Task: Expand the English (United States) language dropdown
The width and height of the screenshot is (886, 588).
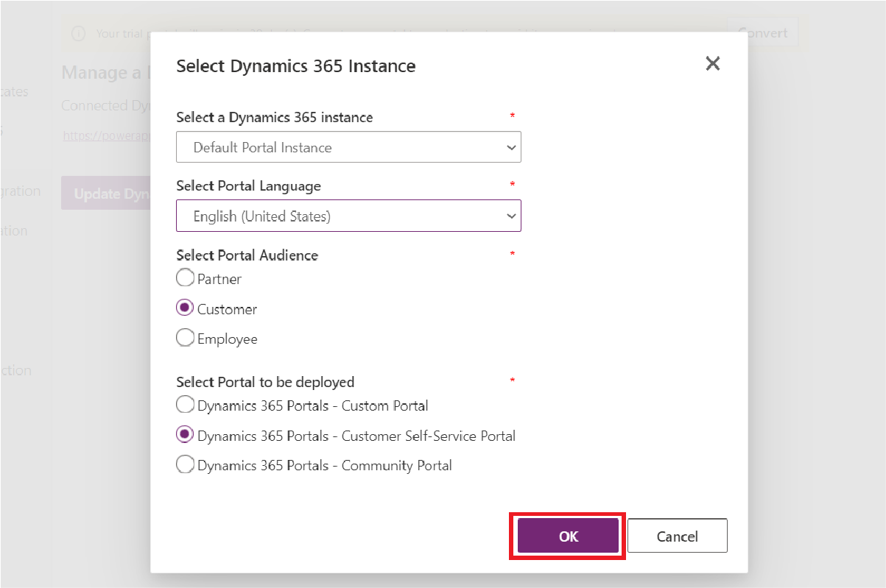Action: (x=348, y=216)
